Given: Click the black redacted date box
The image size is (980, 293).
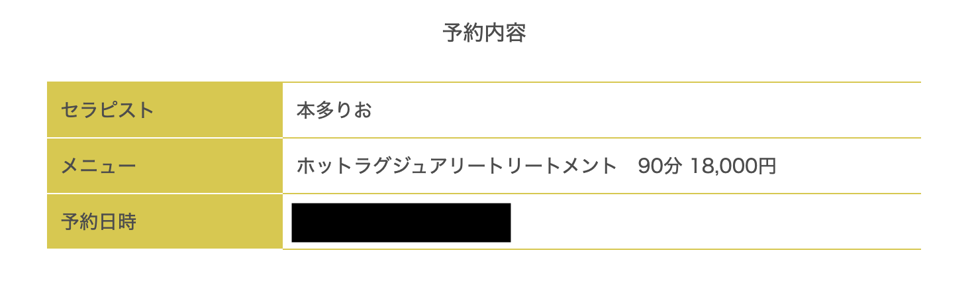Looking at the screenshot, I should pyautogui.click(x=401, y=223).
